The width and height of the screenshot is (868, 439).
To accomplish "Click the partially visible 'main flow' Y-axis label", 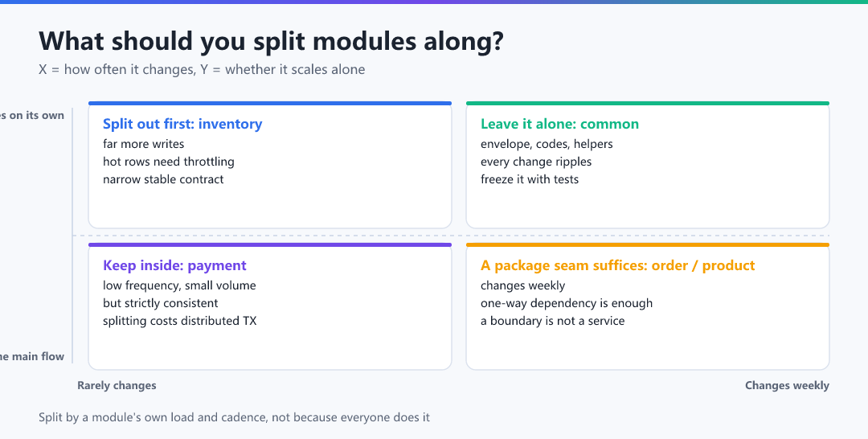I will click(x=32, y=356).
